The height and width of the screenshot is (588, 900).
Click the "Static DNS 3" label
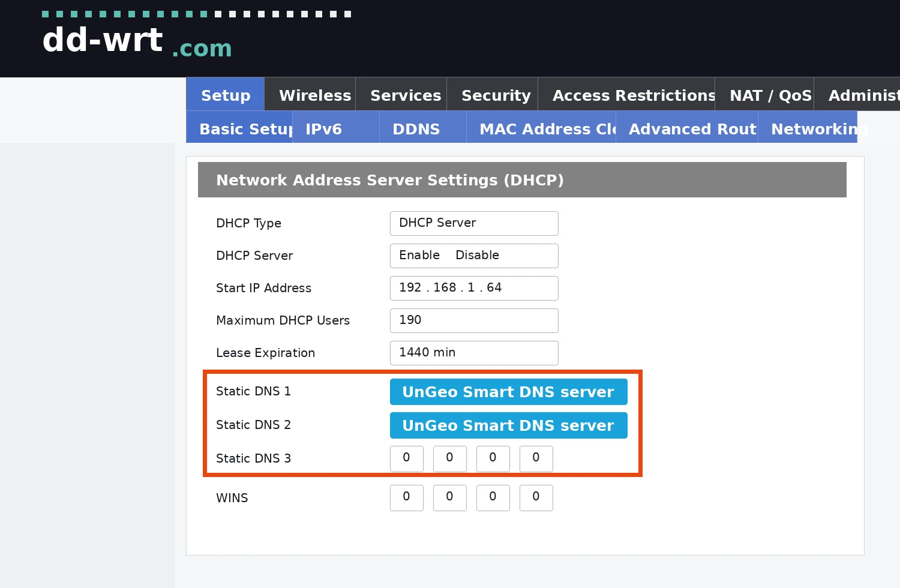(253, 458)
